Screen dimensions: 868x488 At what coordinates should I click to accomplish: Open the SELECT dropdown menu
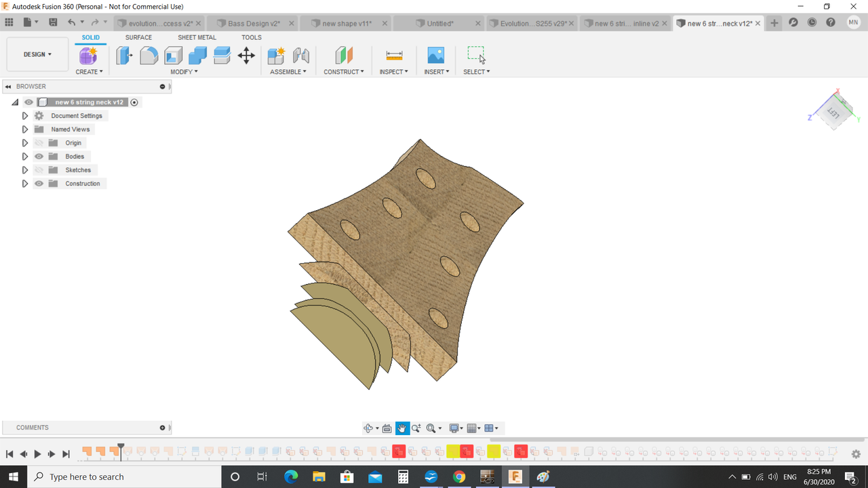[477, 72]
